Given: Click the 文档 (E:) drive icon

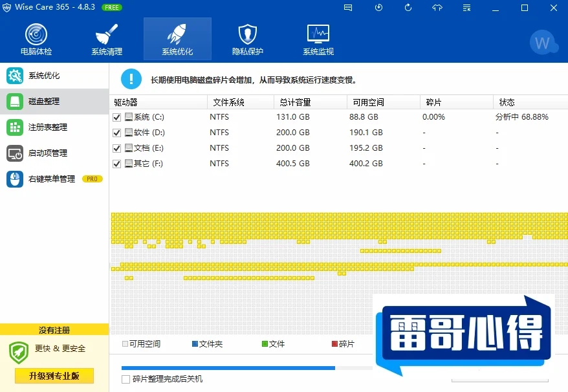Looking at the screenshot, I should [x=129, y=148].
